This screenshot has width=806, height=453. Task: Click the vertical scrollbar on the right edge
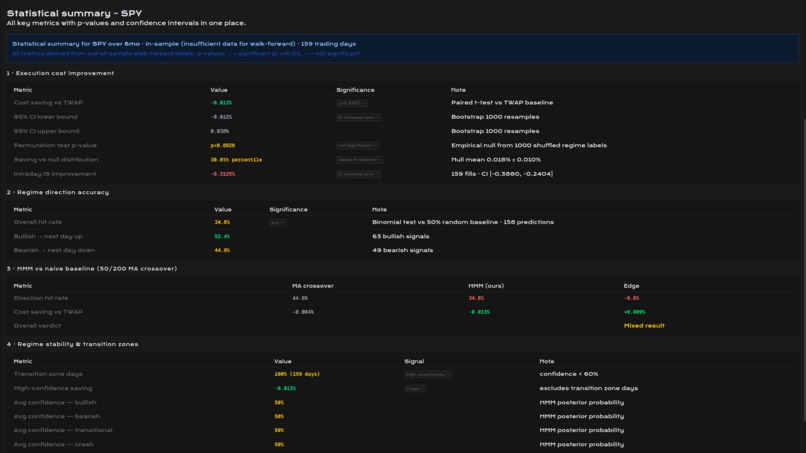tap(803, 269)
